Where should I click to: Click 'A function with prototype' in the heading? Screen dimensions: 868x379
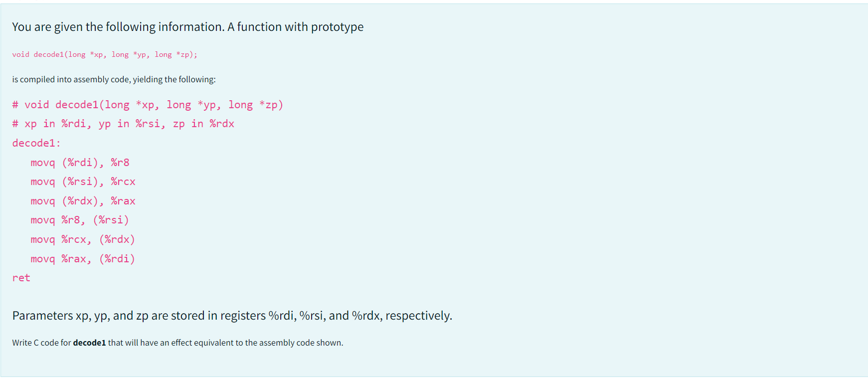coord(295,27)
